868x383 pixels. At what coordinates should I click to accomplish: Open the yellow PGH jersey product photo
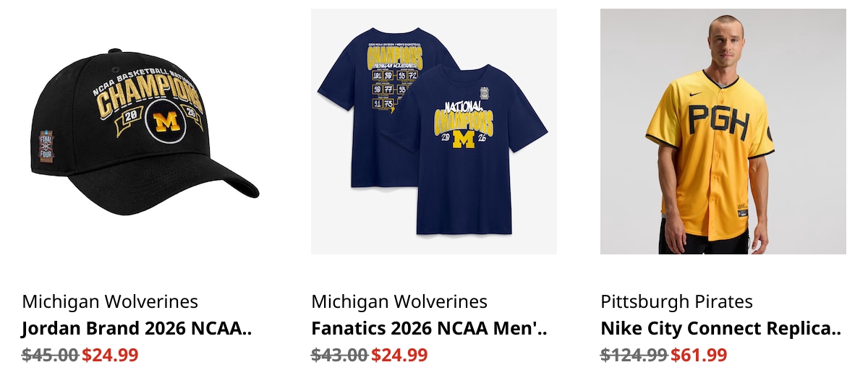point(723,132)
